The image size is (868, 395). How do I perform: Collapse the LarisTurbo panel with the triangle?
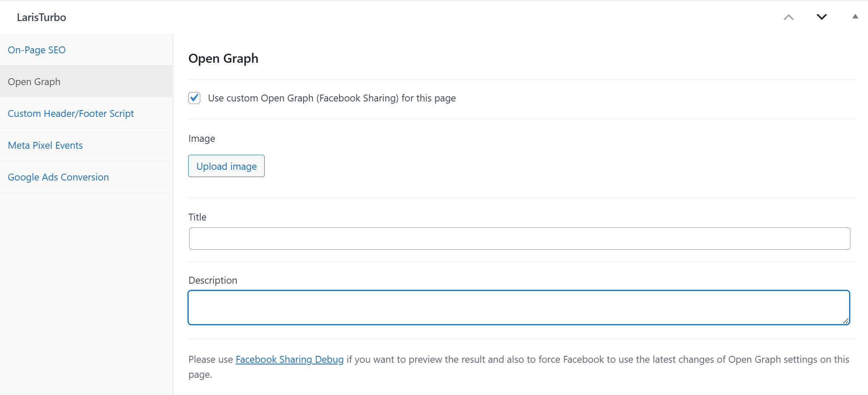tap(855, 17)
